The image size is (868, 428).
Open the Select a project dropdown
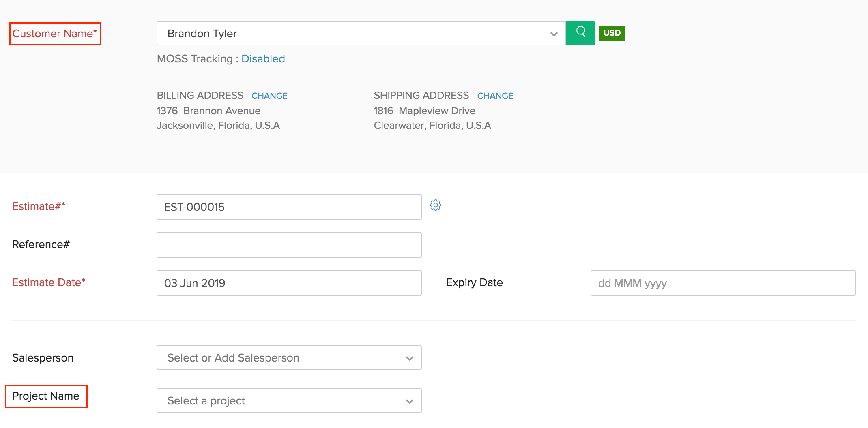(x=289, y=400)
